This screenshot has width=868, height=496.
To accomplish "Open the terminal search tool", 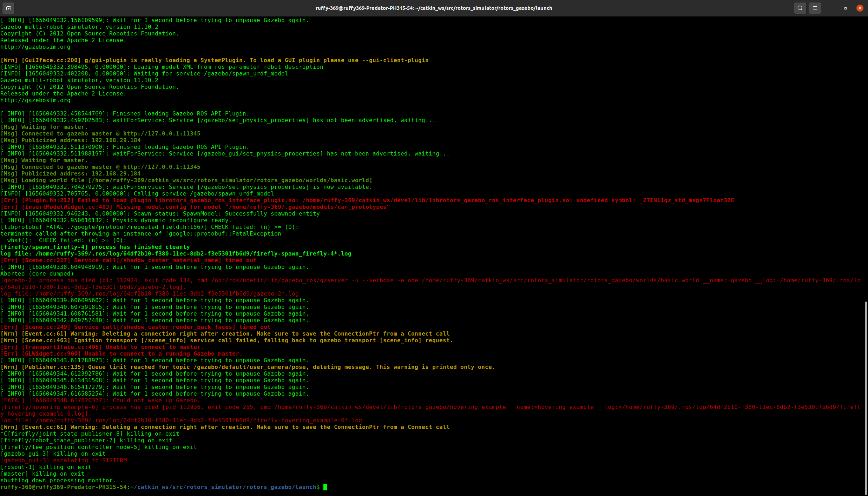I will [800, 8].
